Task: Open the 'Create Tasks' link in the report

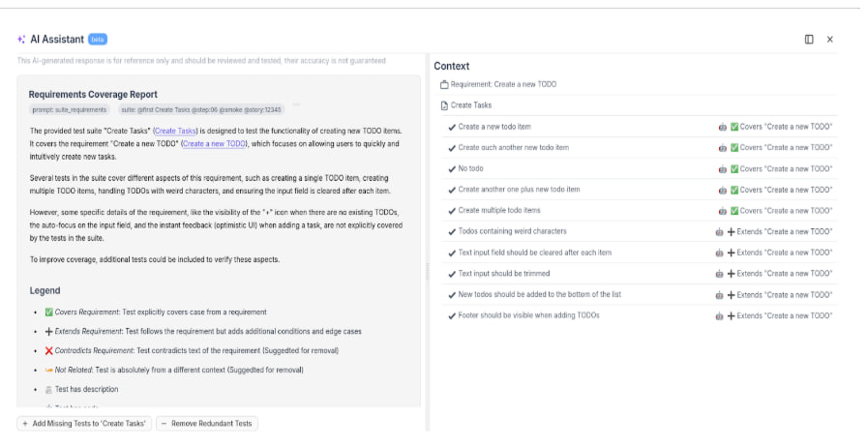Action: [175, 131]
